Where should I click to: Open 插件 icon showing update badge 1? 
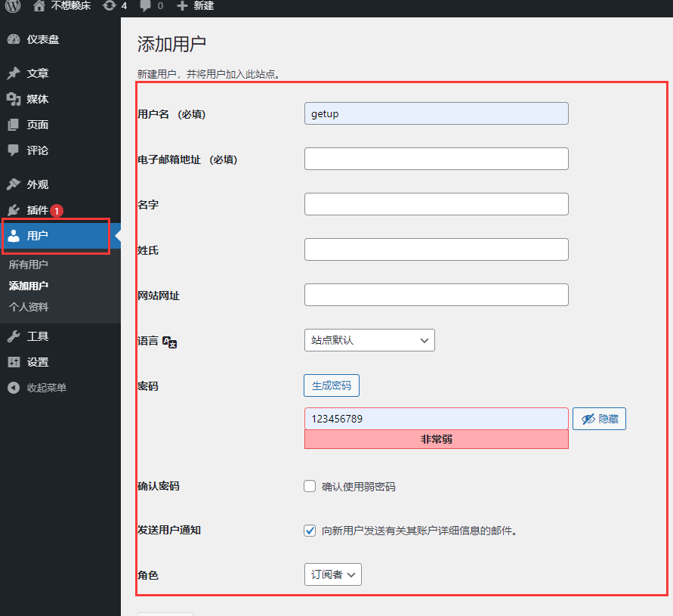pos(15,211)
